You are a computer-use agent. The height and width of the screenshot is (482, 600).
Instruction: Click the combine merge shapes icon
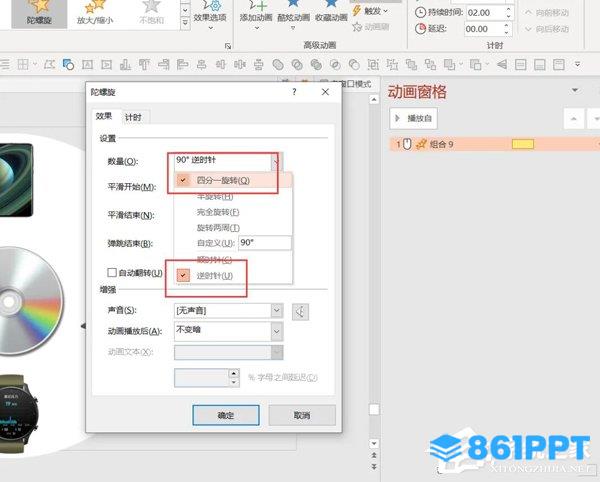[297, 65]
